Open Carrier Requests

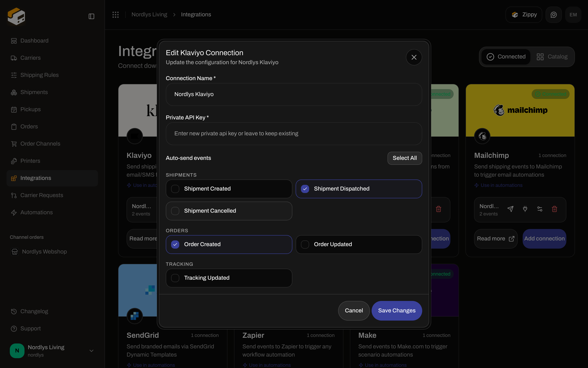(x=52, y=195)
